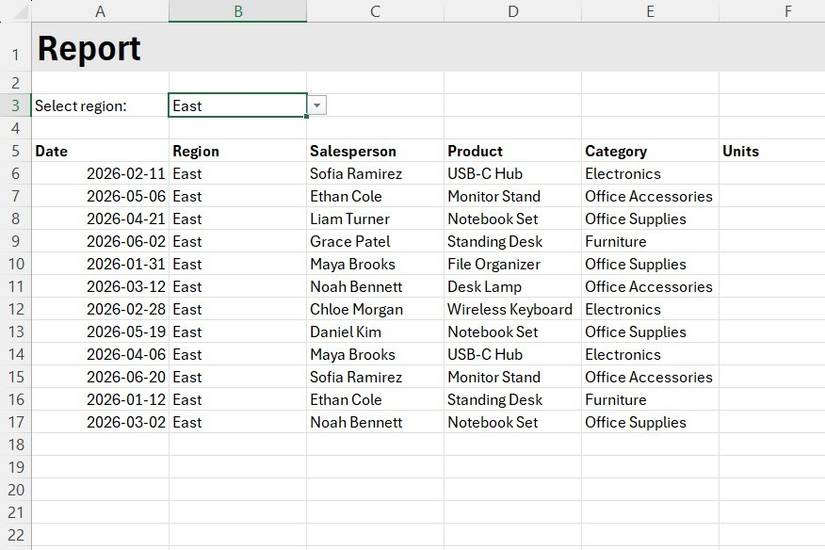This screenshot has height=550, width=825.
Task: Select date cell 2026-05-06
Action: [x=100, y=196]
